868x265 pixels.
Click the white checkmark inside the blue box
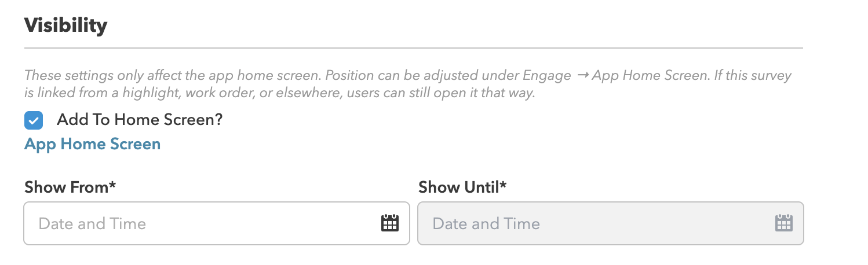point(34,121)
